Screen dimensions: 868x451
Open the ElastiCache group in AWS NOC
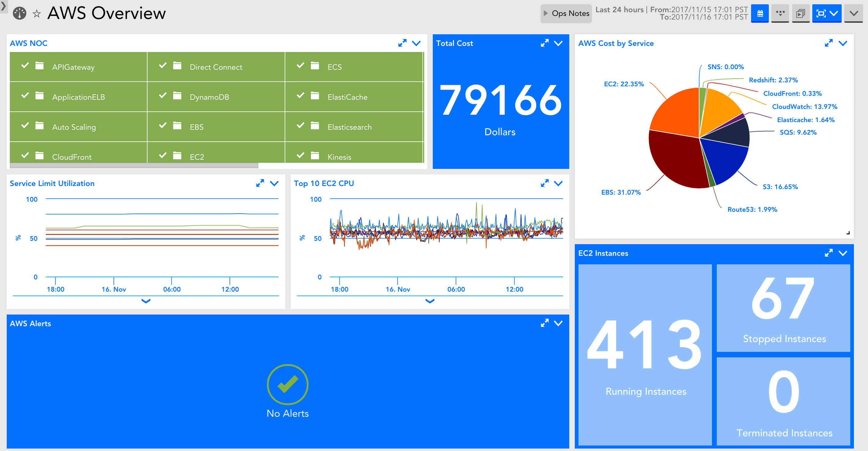354,97
